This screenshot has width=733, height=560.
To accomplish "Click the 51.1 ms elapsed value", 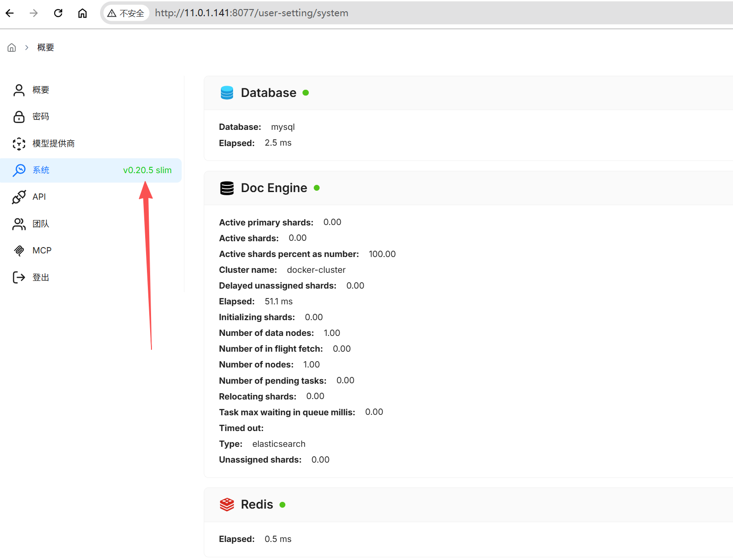I will click(279, 301).
